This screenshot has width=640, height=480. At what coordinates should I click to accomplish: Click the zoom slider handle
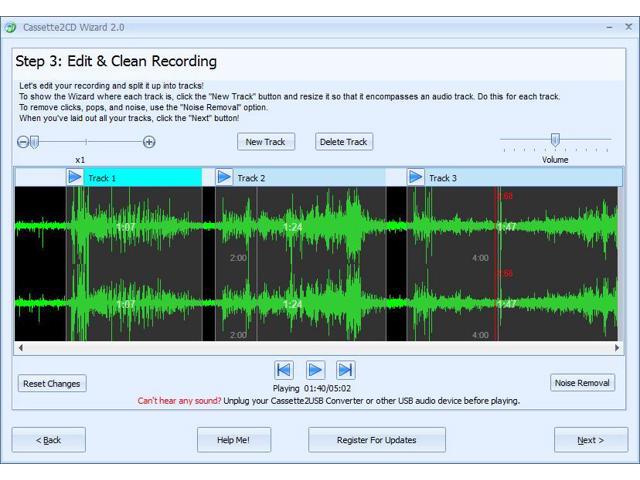coord(35,142)
